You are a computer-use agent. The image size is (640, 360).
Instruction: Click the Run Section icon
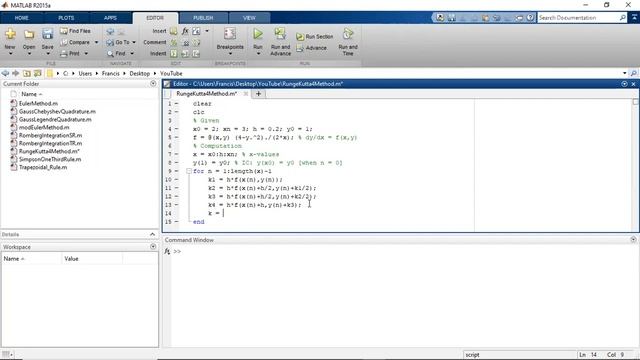(300, 37)
